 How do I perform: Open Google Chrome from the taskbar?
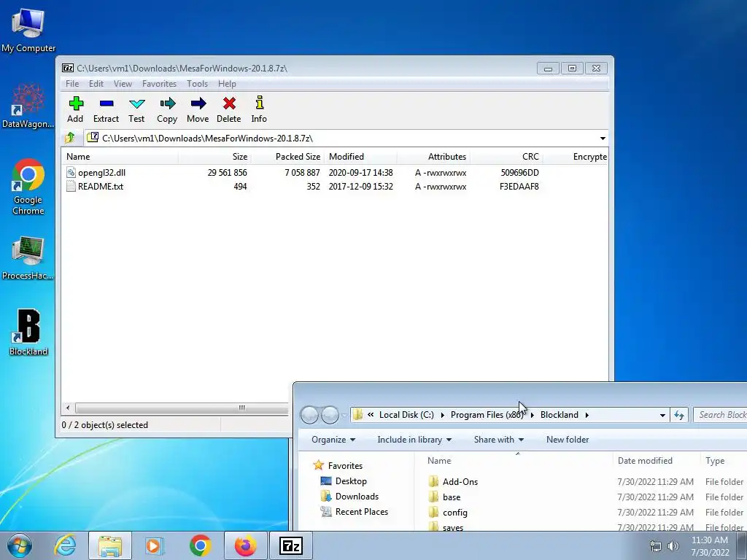200,545
